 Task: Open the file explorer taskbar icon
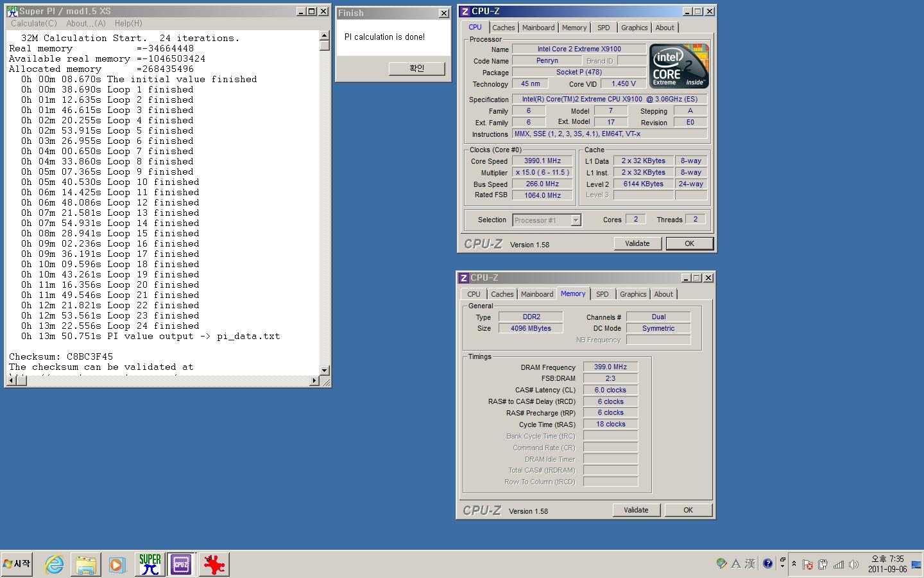(86, 565)
